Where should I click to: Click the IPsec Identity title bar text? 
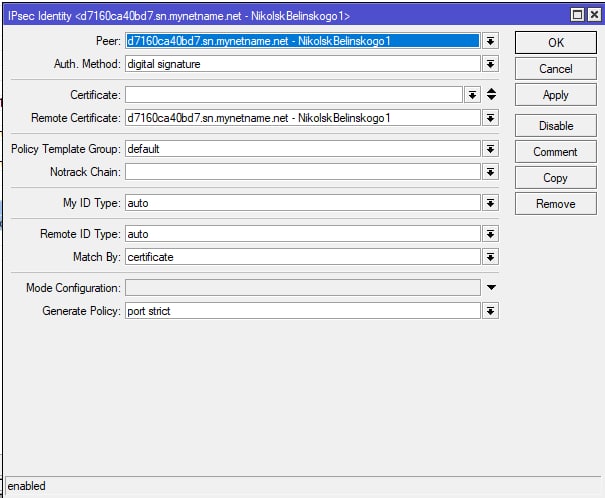pos(179,16)
